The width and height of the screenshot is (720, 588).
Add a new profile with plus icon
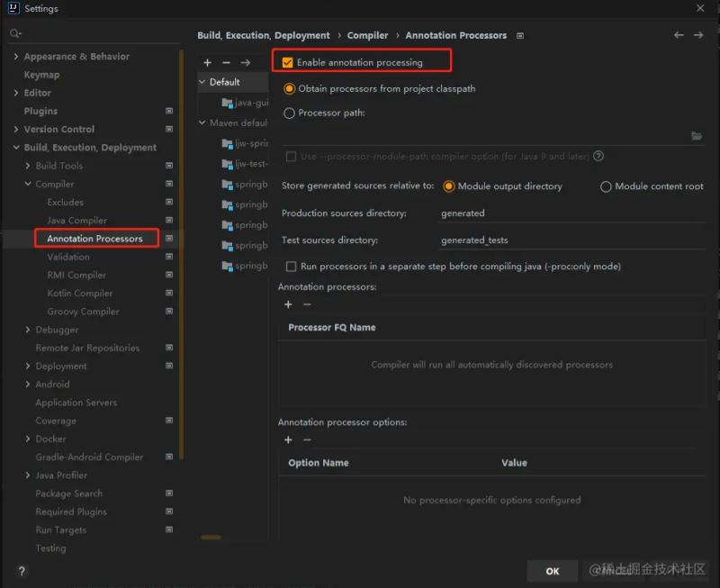point(208,63)
